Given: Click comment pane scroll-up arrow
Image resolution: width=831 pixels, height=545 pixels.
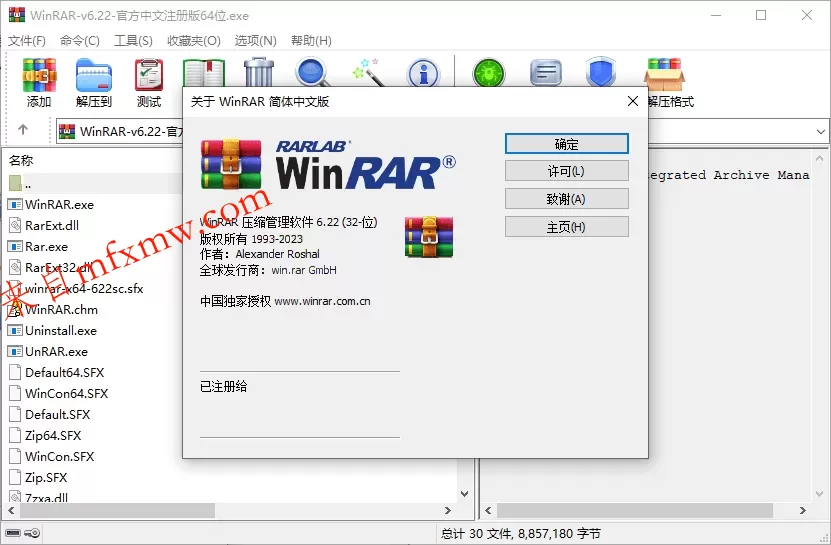Looking at the screenshot, I should pyautogui.click(x=819, y=158).
